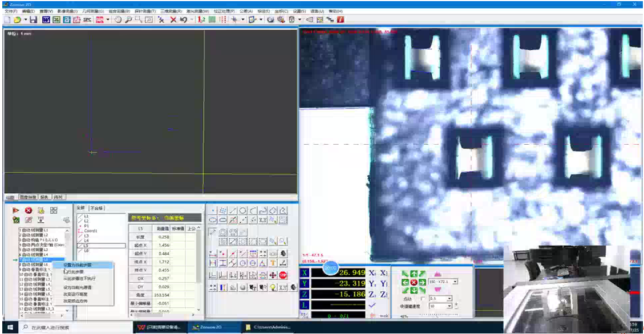Click the pan hand tool icon
This screenshot has width=644, height=334.
click(118, 20)
